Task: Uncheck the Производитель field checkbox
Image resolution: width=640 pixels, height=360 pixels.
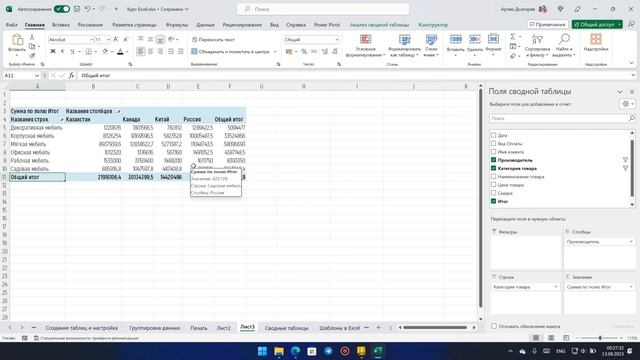Action: pos(493,160)
